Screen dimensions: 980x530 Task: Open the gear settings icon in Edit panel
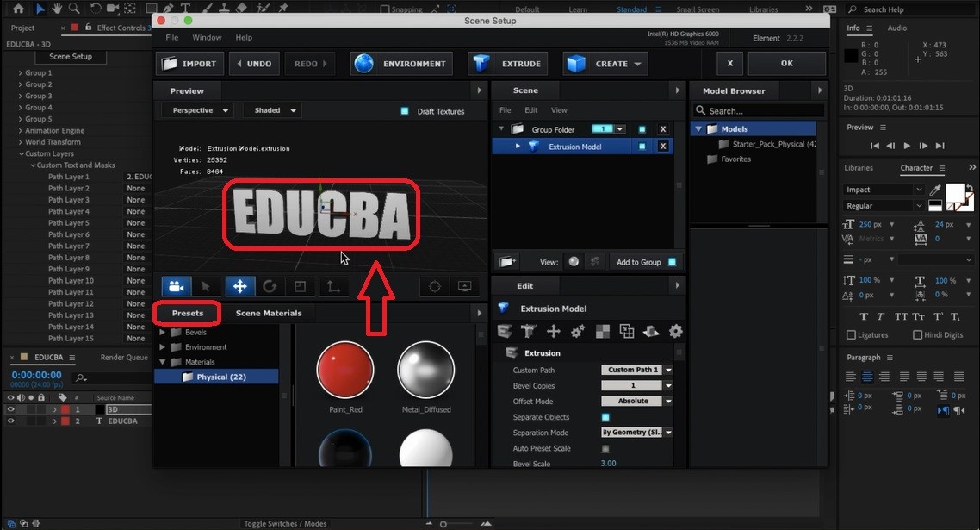[676, 331]
